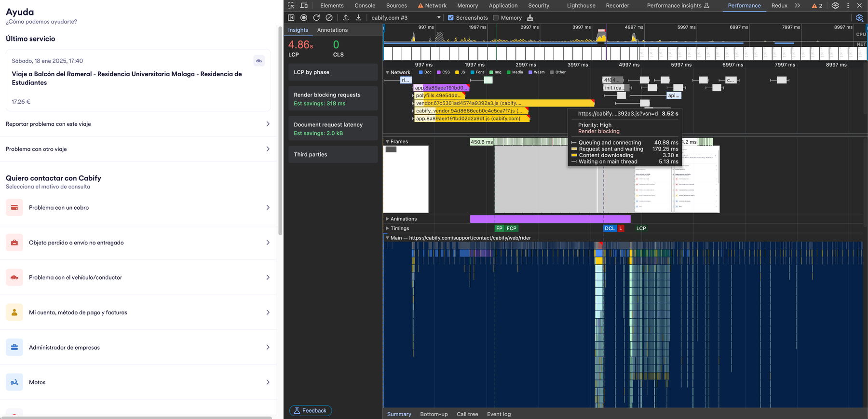The height and width of the screenshot is (419, 868).
Task: Expand the Render blocking requests insight
Action: 333,99
